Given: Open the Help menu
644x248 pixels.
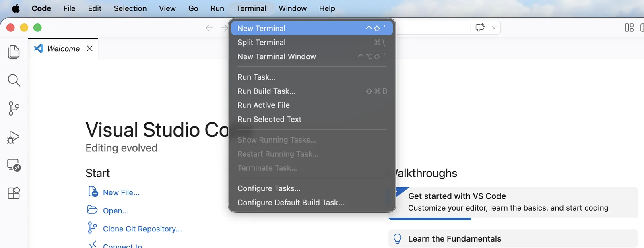Looking at the screenshot, I should click(x=327, y=8).
